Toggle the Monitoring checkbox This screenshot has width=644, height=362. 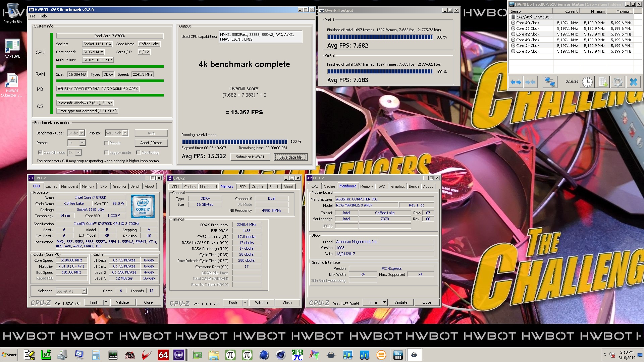pos(138,153)
